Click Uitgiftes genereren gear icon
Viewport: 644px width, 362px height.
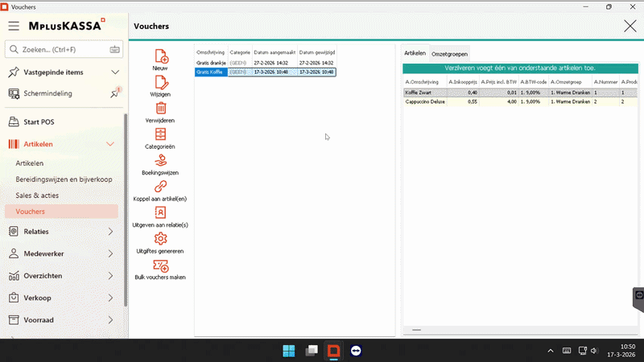point(160,239)
